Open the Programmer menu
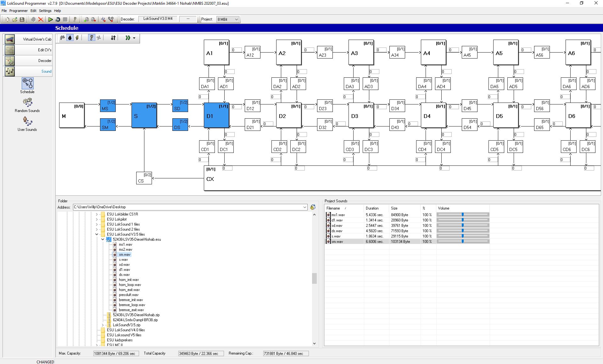 click(19, 11)
